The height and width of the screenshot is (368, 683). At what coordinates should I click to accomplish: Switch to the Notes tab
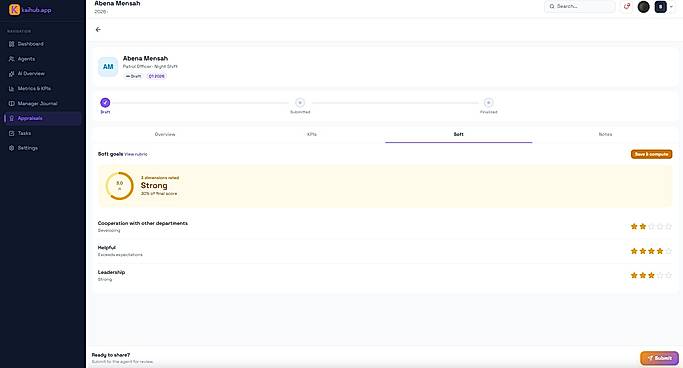click(x=605, y=135)
